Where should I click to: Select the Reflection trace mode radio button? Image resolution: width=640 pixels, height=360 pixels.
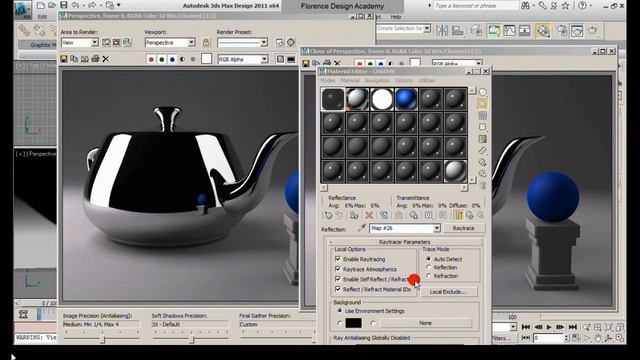(429, 267)
